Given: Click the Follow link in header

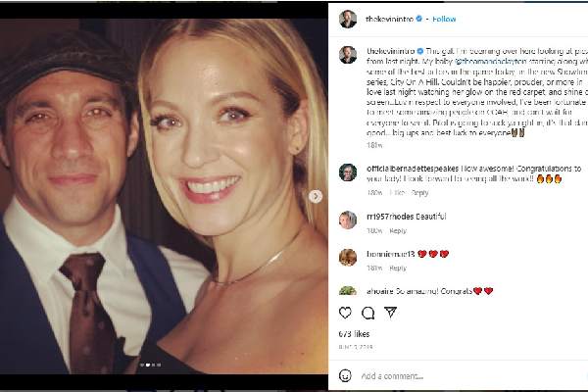Looking at the screenshot, I should tap(445, 19).
